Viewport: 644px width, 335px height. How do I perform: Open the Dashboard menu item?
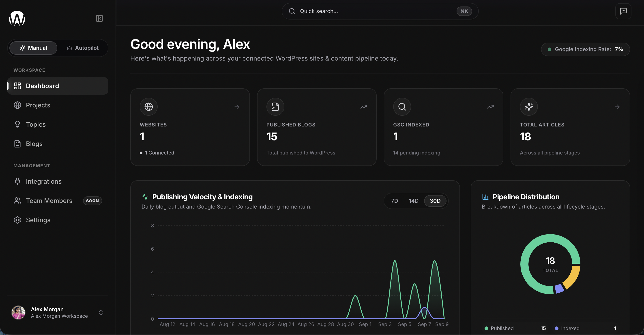coord(58,86)
